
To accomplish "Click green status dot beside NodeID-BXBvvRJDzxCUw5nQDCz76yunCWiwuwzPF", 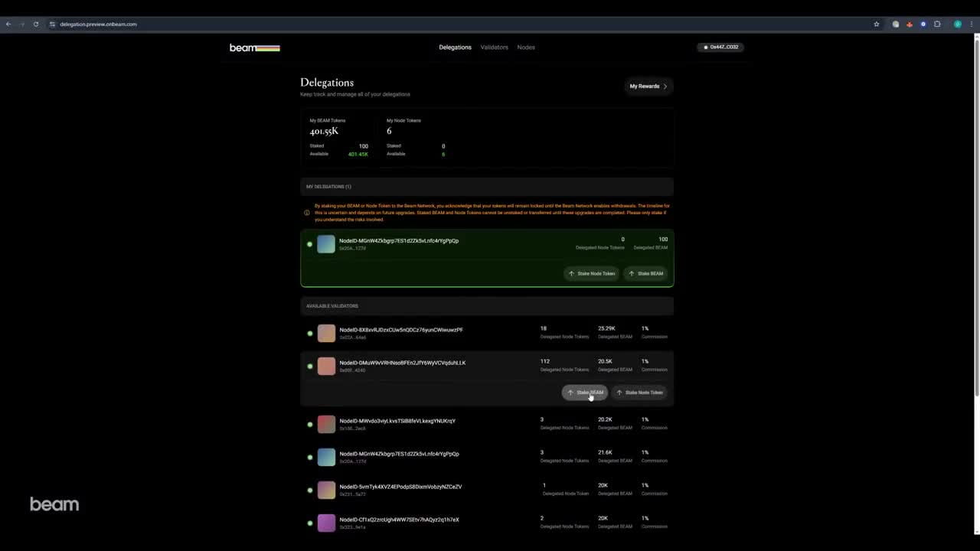I will point(309,333).
